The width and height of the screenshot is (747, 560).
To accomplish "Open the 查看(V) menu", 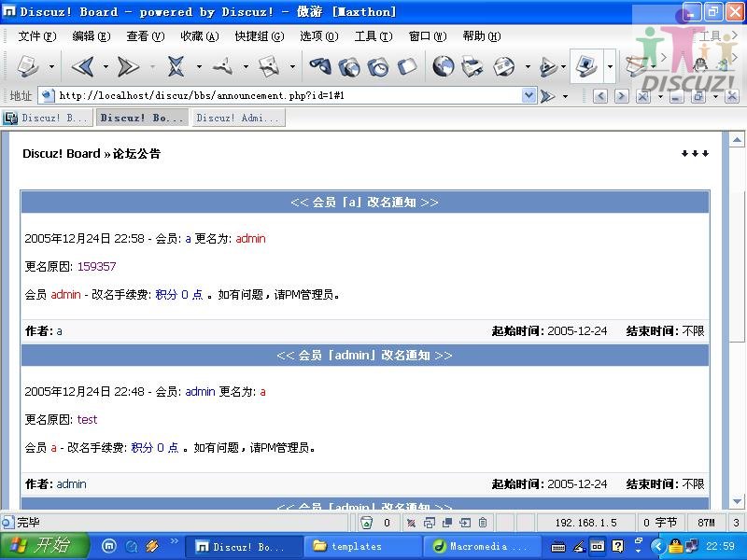I will point(146,36).
